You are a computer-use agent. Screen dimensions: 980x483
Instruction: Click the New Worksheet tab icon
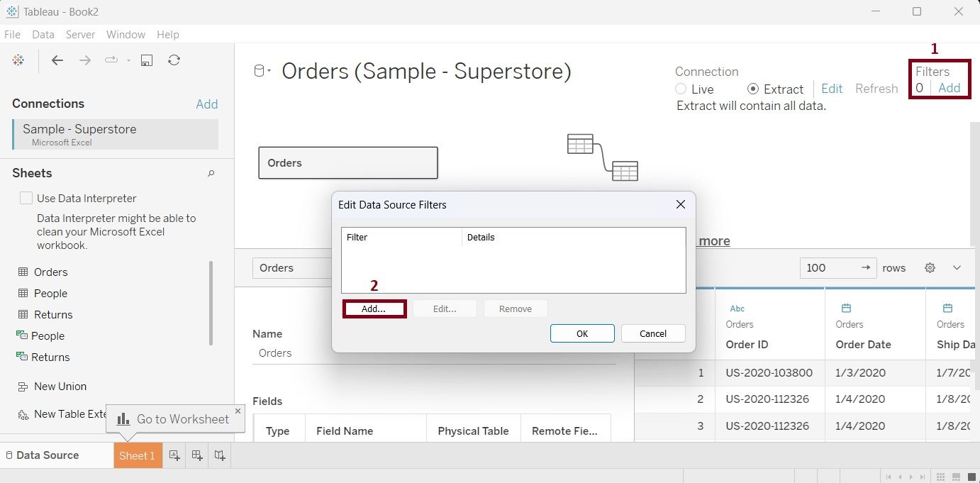174,455
